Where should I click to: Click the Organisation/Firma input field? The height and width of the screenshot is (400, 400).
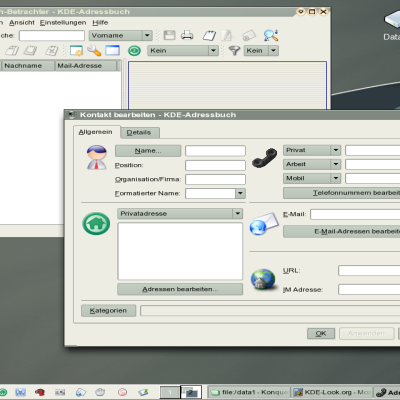215,179
